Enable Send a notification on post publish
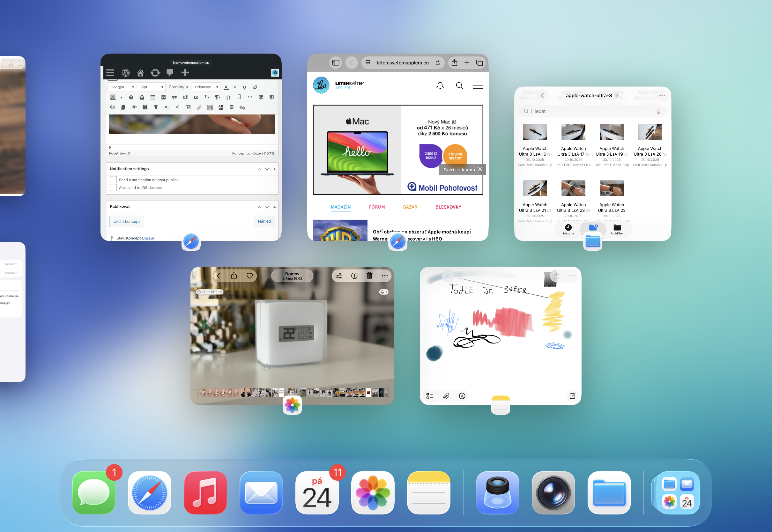This screenshot has width=772, height=532. pyautogui.click(x=113, y=180)
